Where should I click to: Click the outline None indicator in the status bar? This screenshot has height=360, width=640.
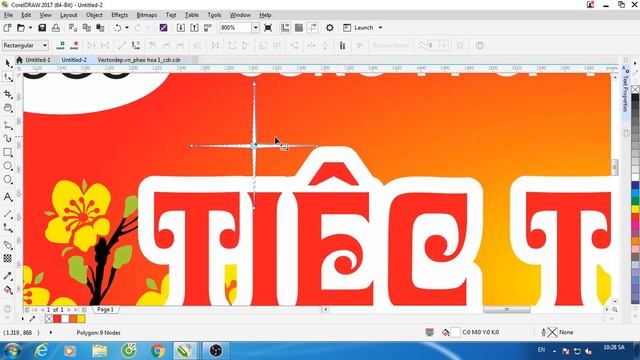tap(558, 333)
